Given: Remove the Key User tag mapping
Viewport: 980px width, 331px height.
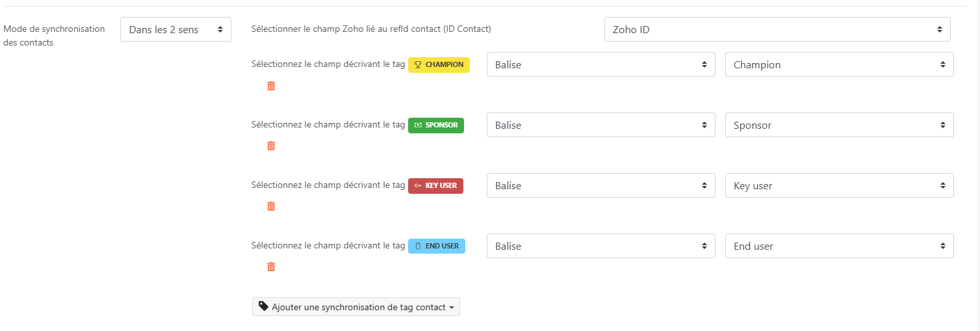Looking at the screenshot, I should pos(271,206).
